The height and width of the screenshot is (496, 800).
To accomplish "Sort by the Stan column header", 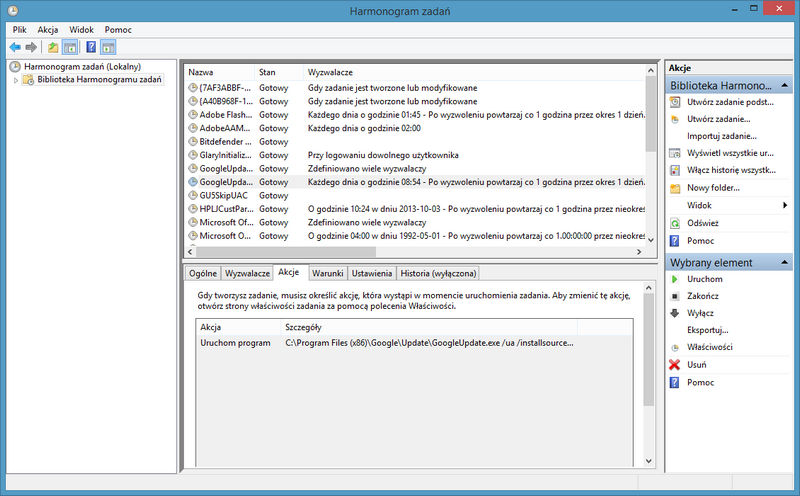I will click(279, 72).
